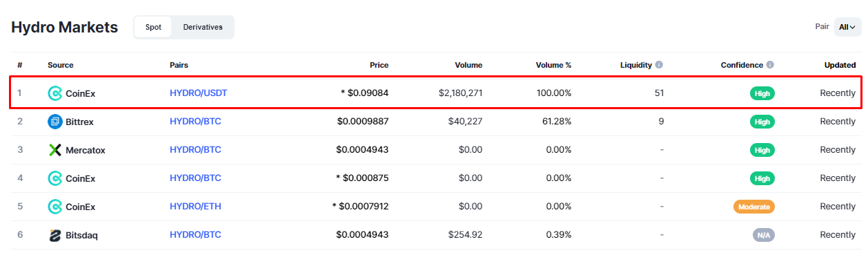Click the CoinEx source name in row 1

tap(80, 93)
